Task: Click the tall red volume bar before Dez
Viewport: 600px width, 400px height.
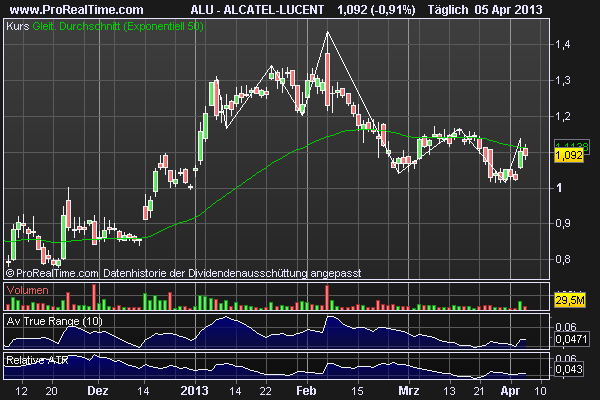Action: (x=94, y=297)
